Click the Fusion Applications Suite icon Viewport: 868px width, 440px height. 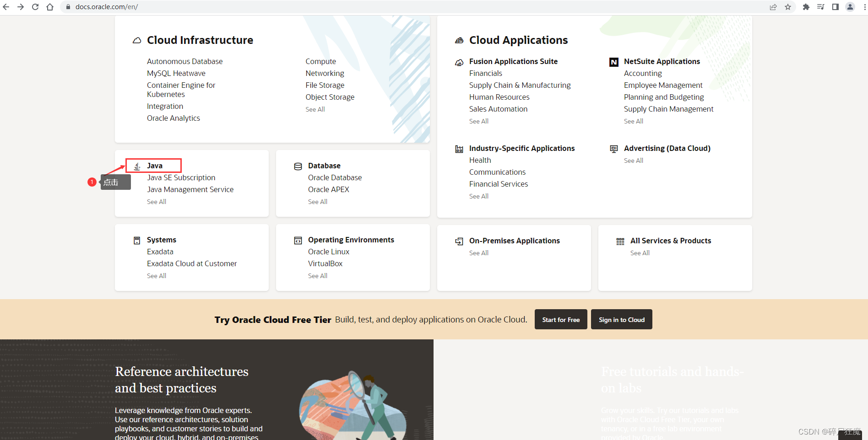[x=459, y=62]
